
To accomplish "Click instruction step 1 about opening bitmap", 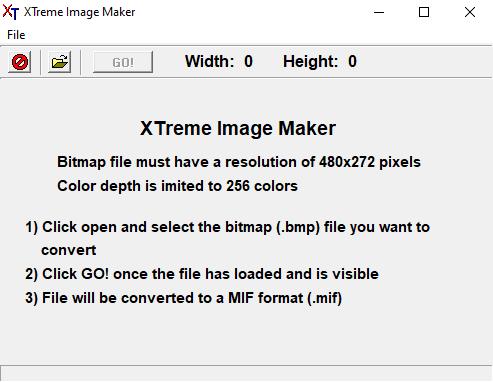I will coord(228,238).
